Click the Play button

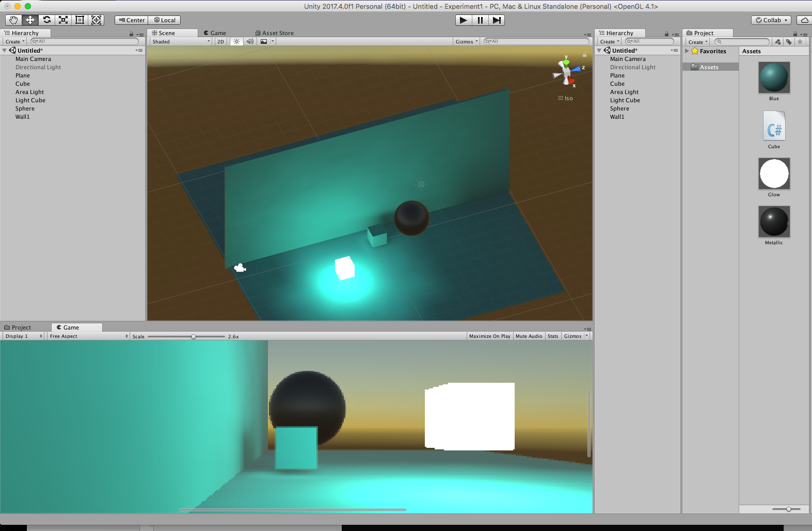click(x=464, y=20)
